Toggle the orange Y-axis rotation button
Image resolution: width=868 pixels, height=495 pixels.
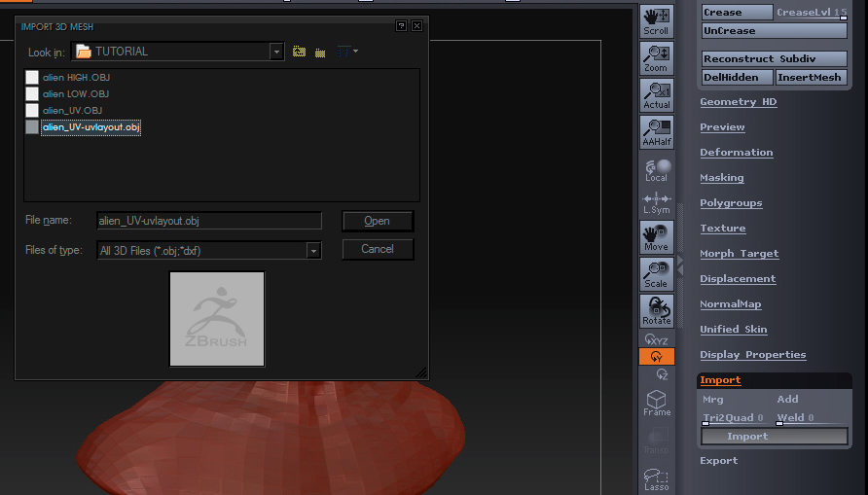tap(657, 357)
